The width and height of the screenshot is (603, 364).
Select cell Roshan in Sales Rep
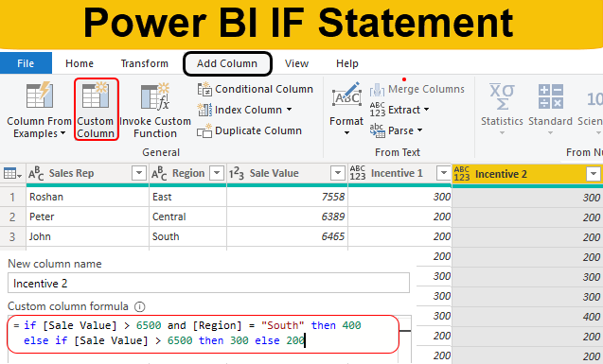point(88,197)
